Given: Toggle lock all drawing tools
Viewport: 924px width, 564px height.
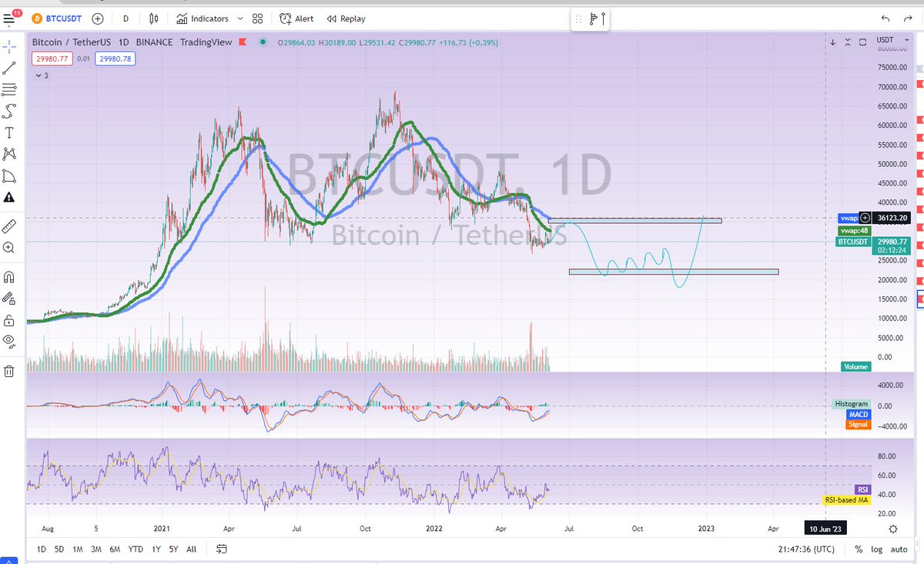Looking at the screenshot, I should tap(9, 320).
